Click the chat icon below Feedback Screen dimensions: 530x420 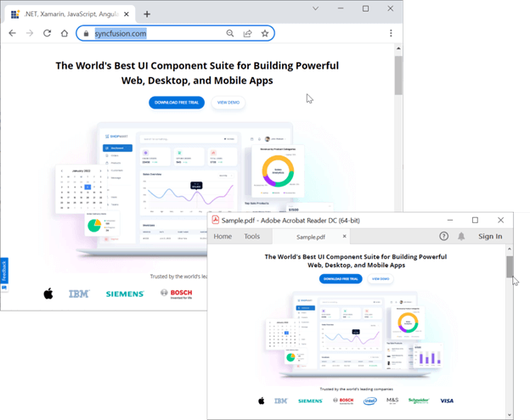(4, 288)
